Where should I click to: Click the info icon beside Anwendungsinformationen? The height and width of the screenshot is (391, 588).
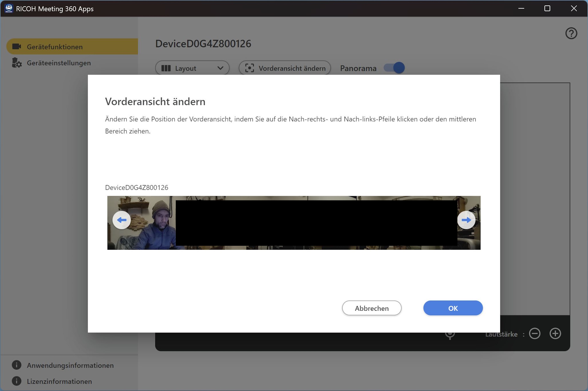[17, 365]
